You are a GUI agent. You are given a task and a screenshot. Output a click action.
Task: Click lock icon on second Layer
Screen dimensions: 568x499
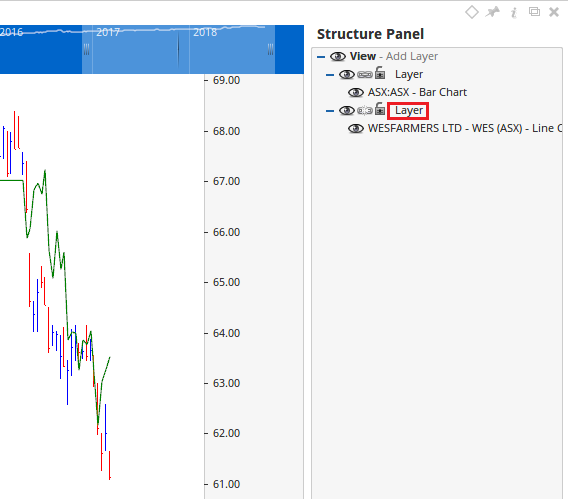coord(380,109)
